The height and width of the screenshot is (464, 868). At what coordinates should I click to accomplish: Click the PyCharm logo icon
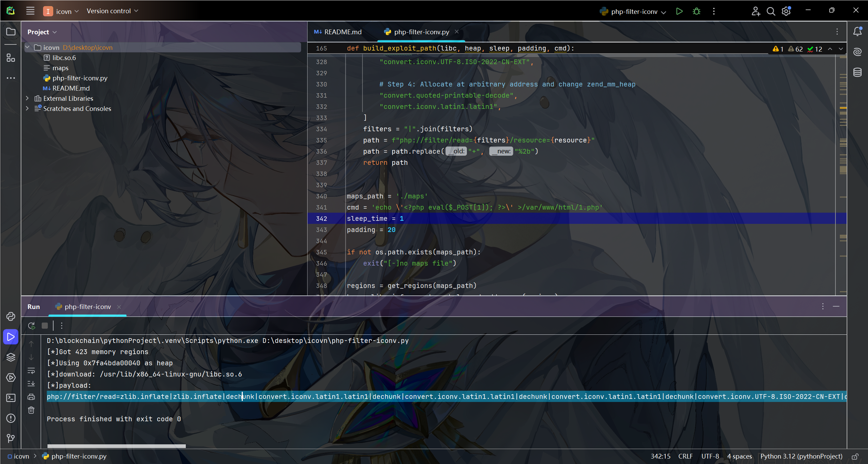(11, 11)
